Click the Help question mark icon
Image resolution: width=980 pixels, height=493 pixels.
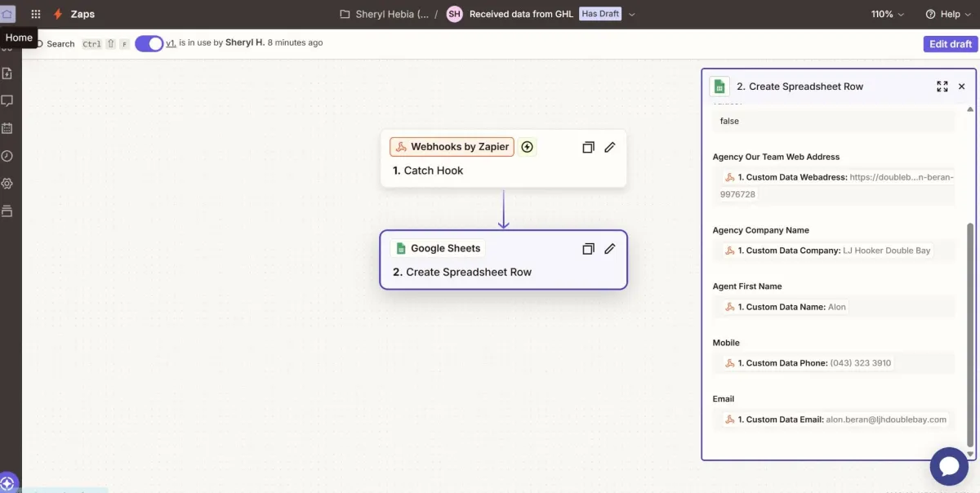coord(930,14)
